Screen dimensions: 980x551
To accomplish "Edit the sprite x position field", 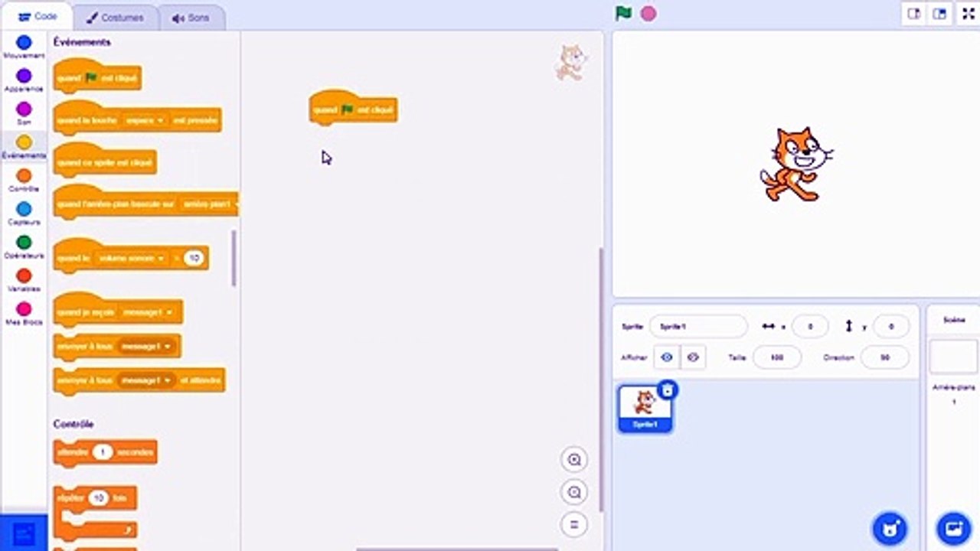I will click(810, 326).
